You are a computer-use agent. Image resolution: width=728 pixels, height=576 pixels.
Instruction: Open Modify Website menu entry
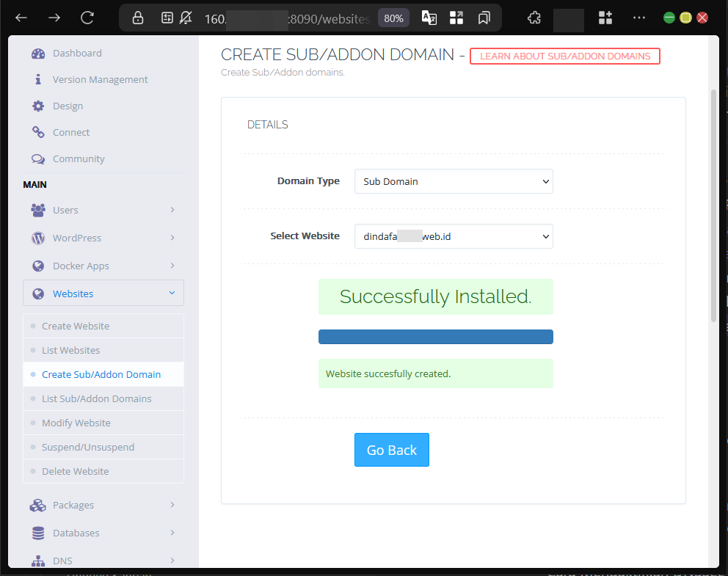click(x=76, y=423)
